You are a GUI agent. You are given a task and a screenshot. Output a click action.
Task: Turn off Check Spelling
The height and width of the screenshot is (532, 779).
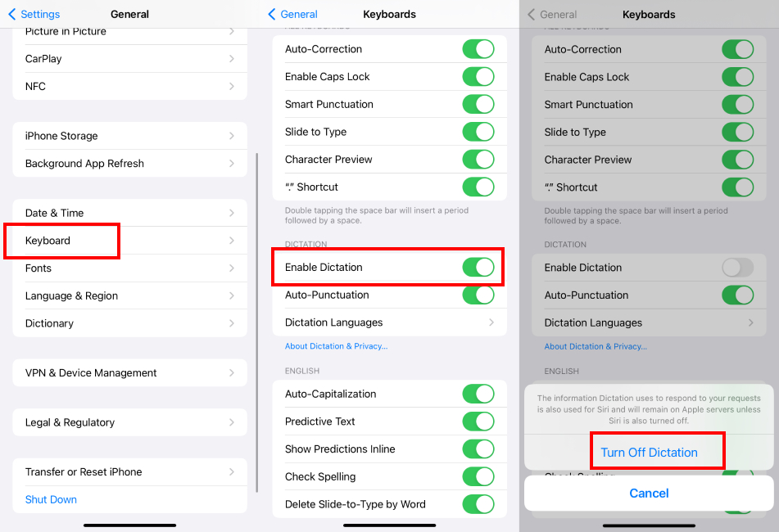pyautogui.click(x=478, y=476)
